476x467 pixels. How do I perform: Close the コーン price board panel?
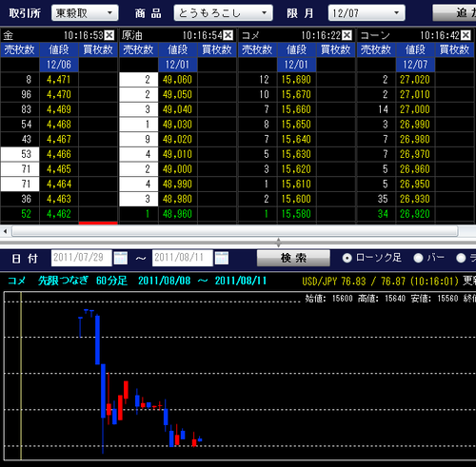point(466,35)
